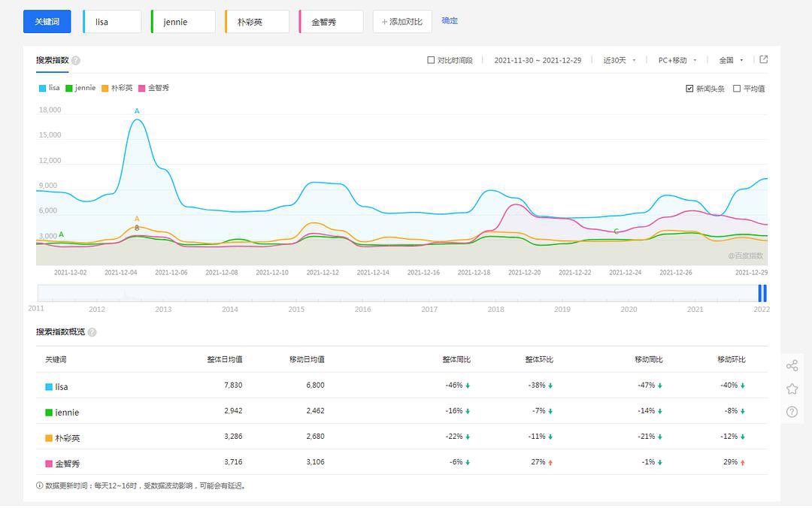Image resolution: width=812 pixels, height=508 pixels.
Task: Open the date range 2021-11-30 ~ 2021-12-29 picker
Action: (x=538, y=60)
